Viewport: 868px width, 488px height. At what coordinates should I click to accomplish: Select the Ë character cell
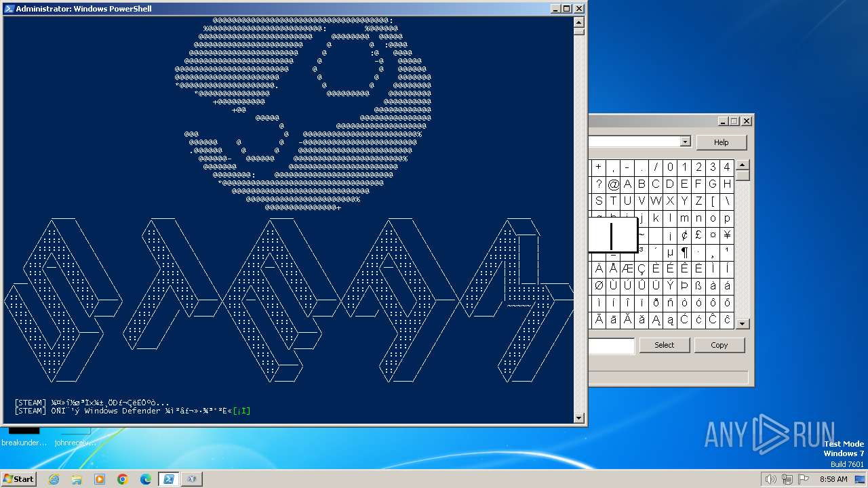click(x=698, y=269)
